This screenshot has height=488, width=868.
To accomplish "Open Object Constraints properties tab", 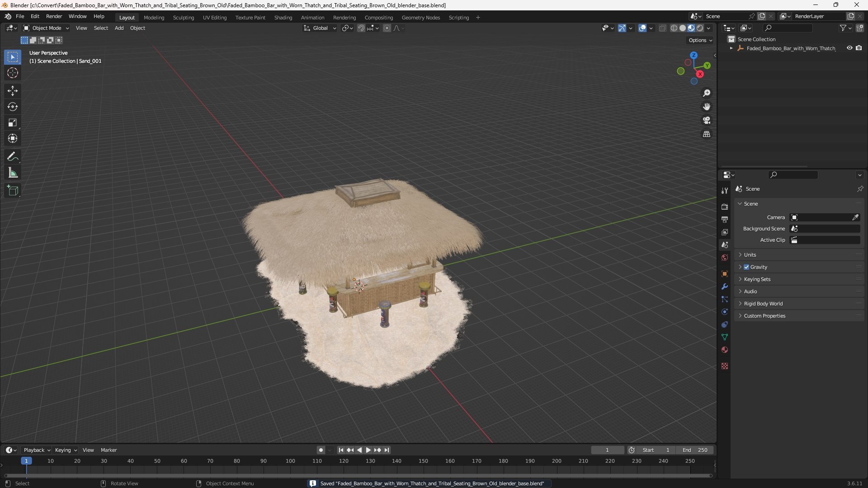I will [725, 324].
